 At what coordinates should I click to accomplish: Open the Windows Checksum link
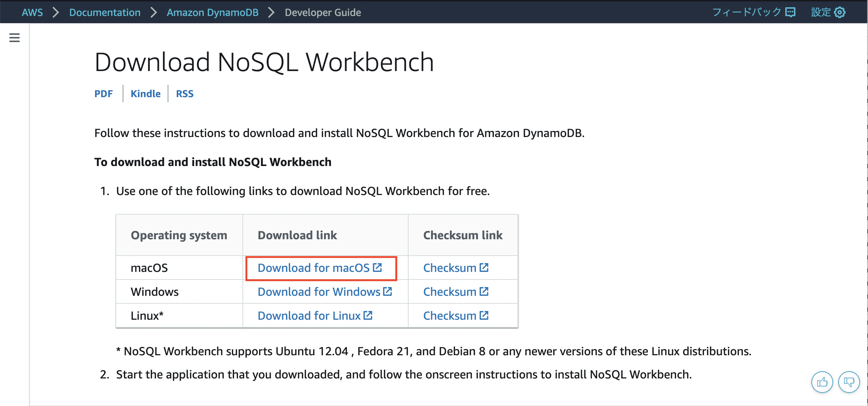pos(450,292)
